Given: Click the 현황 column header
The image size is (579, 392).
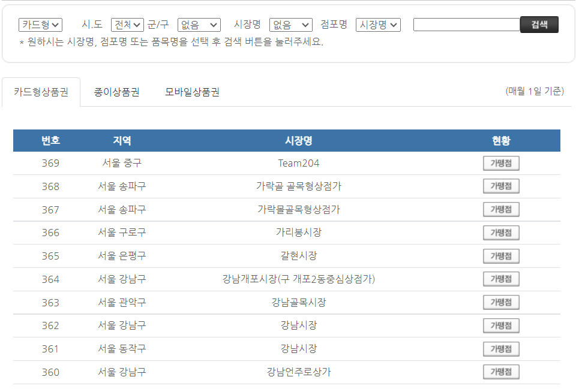Looking at the screenshot, I should tap(501, 140).
